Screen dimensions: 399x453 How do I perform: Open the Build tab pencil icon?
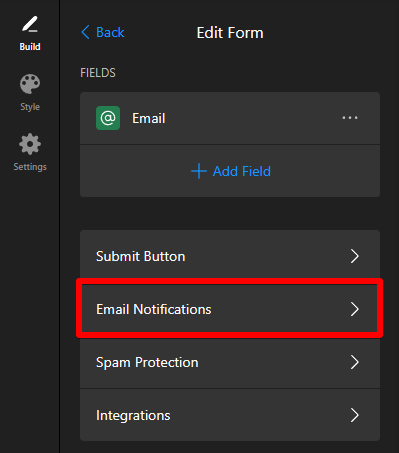point(30,24)
